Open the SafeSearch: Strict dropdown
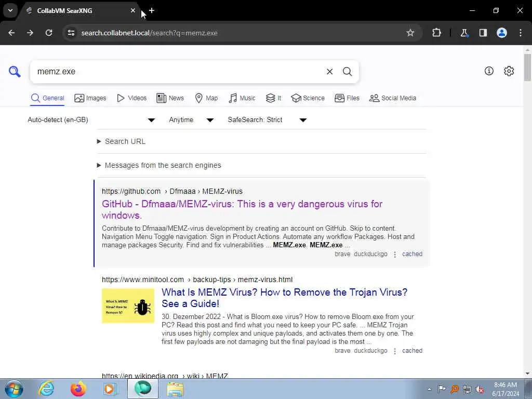 point(267,120)
